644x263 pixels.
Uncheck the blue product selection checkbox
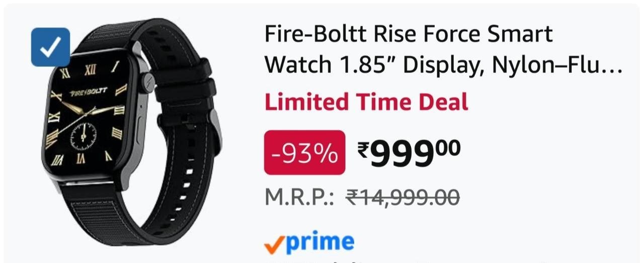(50, 47)
